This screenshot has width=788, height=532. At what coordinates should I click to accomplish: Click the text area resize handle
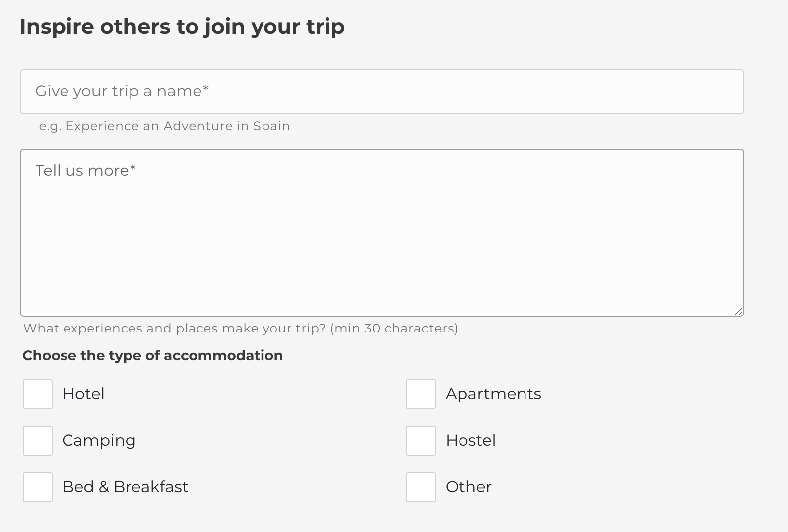[739, 311]
